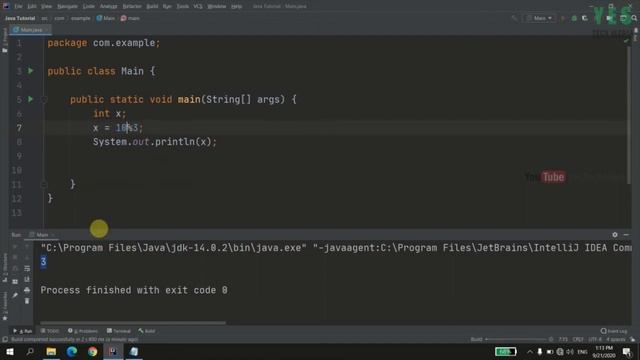The width and height of the screenshot is (640, 360).
Task: Open the Structure tool window stripe
Action: (4, 267)
